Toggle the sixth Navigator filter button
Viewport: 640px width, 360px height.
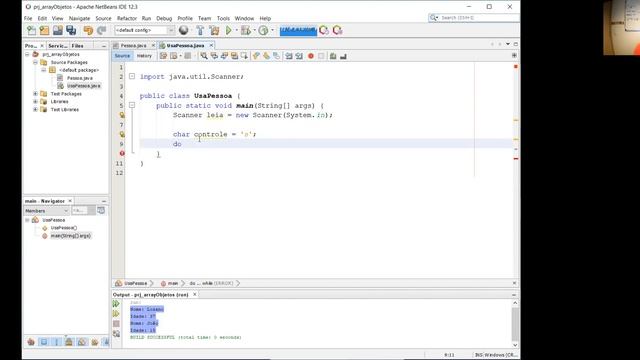point(95,342)
